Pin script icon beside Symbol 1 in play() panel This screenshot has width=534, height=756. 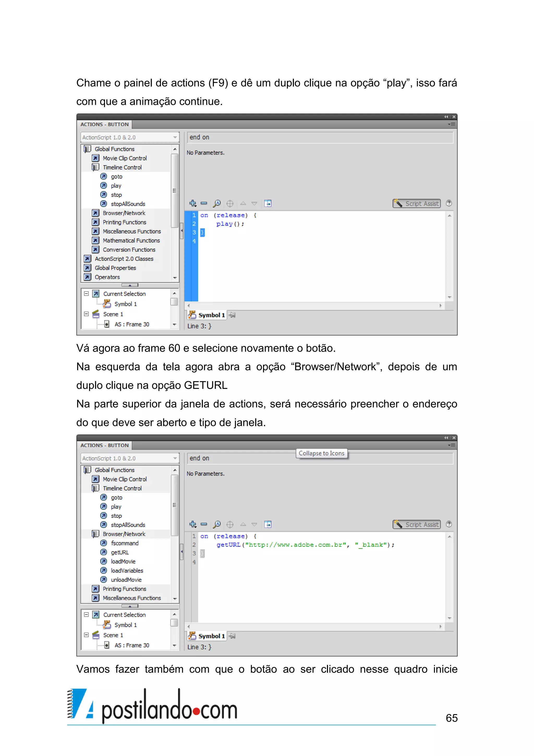[x=232, y=315]
